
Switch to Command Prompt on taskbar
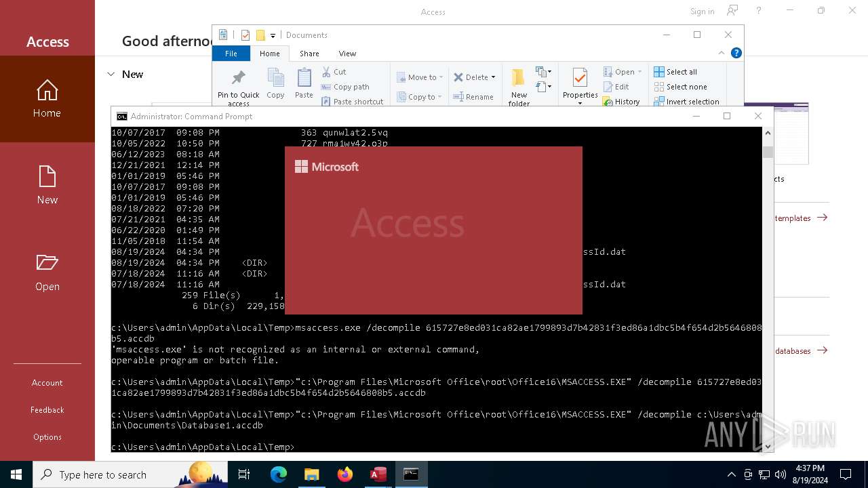[x=411, y=474]
